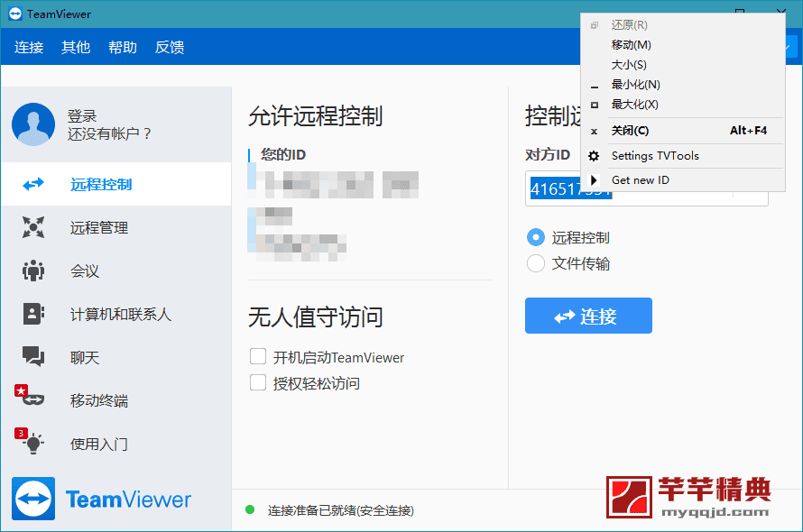Image resolution: width=803 pixels, height=532 pixels.
Task: Choose 关闭(C) from the system menu
Action: click(x=683, y=131)
